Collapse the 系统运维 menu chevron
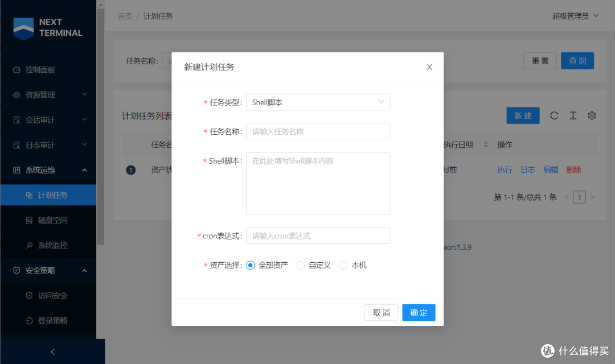This screenshot has height=364, width=615. pyautogui.click(x=84, y=170)
